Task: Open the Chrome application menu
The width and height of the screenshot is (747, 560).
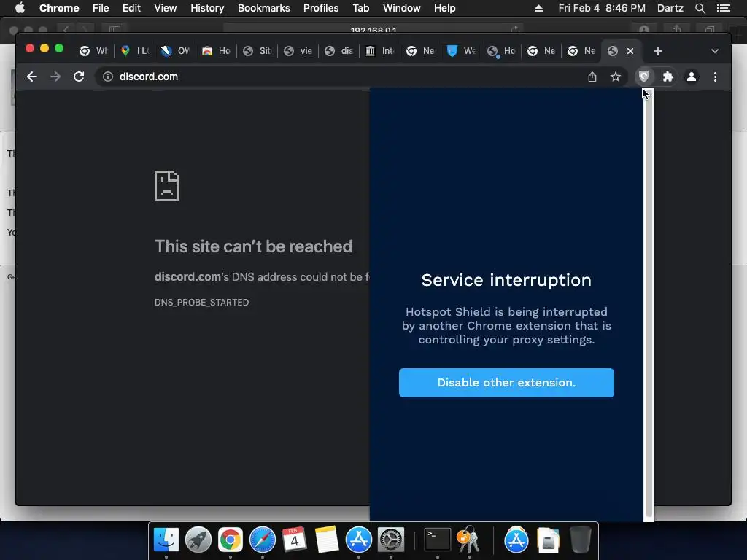Action: coord(59,8)
